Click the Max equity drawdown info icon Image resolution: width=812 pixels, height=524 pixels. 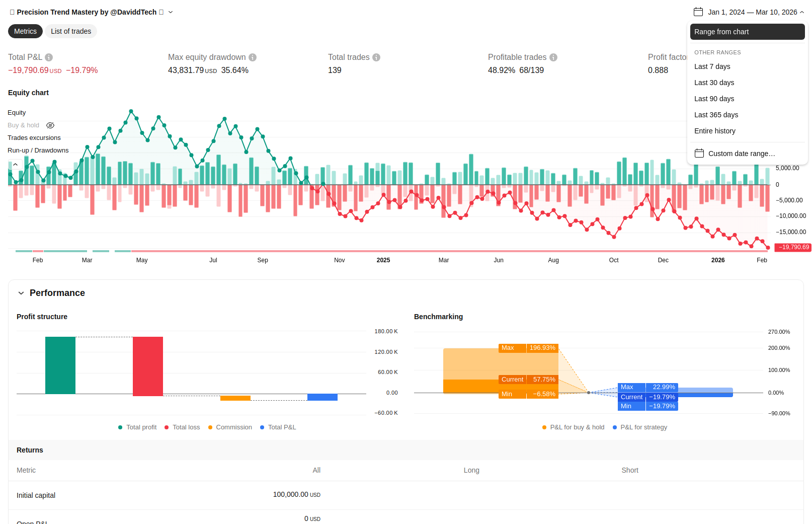[253, 57]
